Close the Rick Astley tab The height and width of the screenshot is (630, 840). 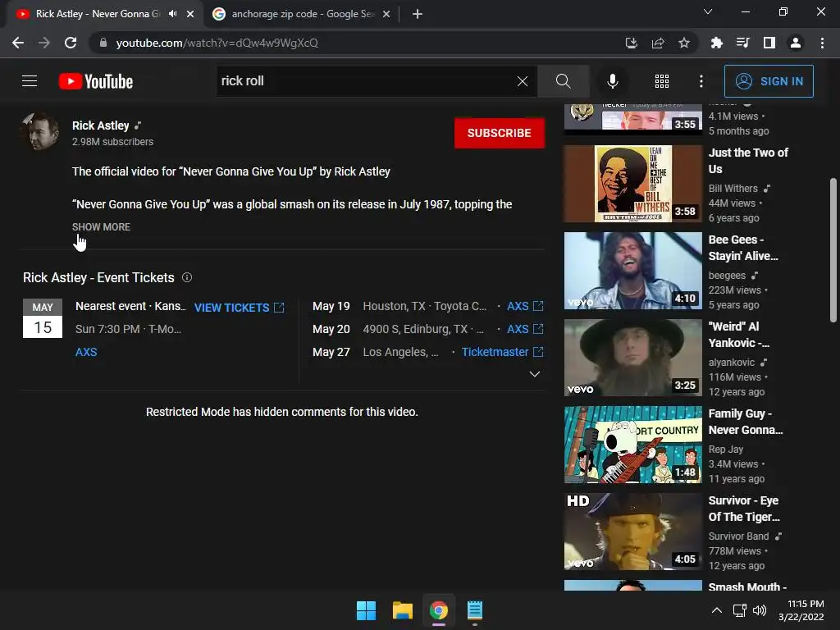point(190,14)
